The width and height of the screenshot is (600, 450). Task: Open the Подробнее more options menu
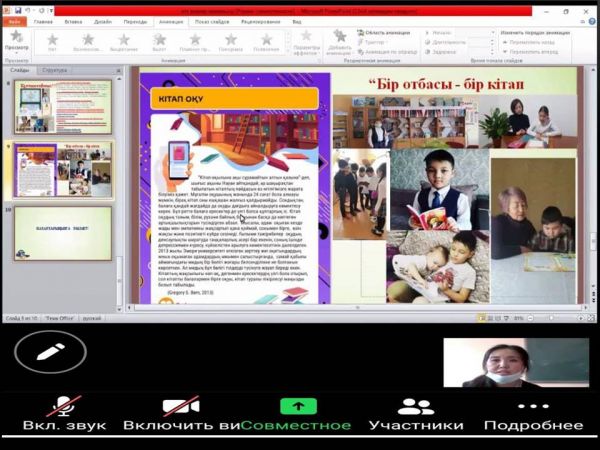point(533,413)
